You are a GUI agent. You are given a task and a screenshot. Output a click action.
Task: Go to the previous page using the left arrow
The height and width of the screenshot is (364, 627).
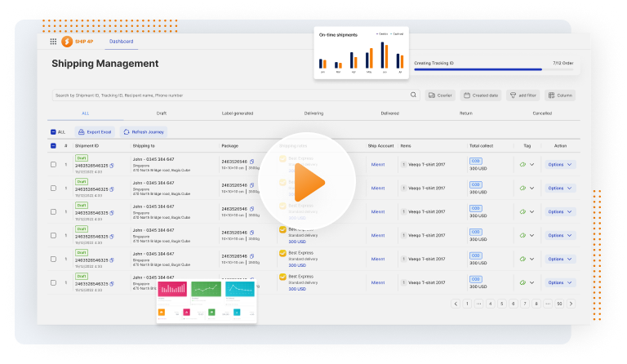coord(456,304)
